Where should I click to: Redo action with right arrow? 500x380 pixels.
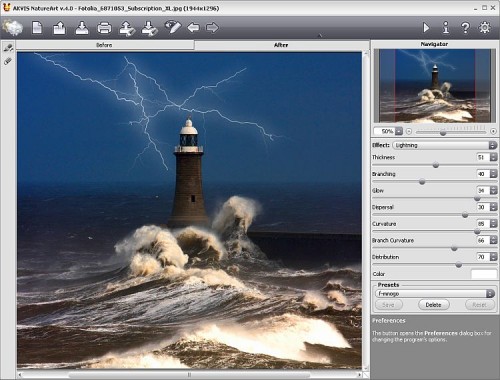pyautogui.click(x=212, y=28)
